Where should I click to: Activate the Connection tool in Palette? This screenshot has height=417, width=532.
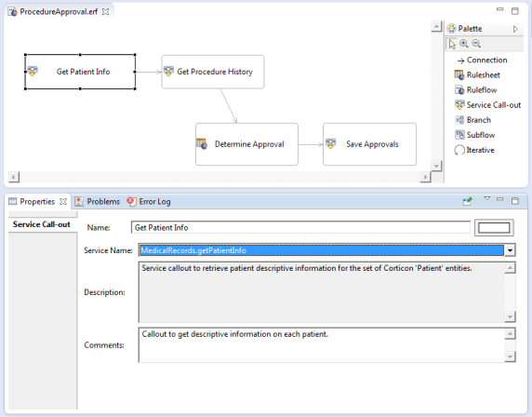coord(482,61)
